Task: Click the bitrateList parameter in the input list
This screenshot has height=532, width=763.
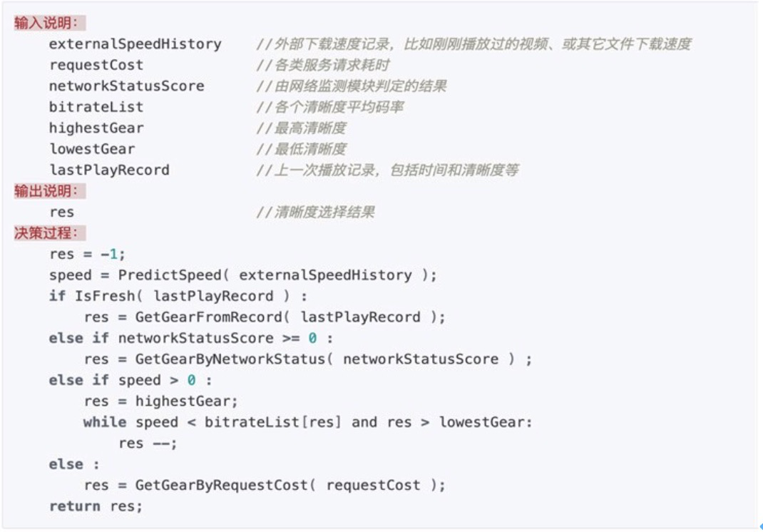Action: (x=96, y=107)
